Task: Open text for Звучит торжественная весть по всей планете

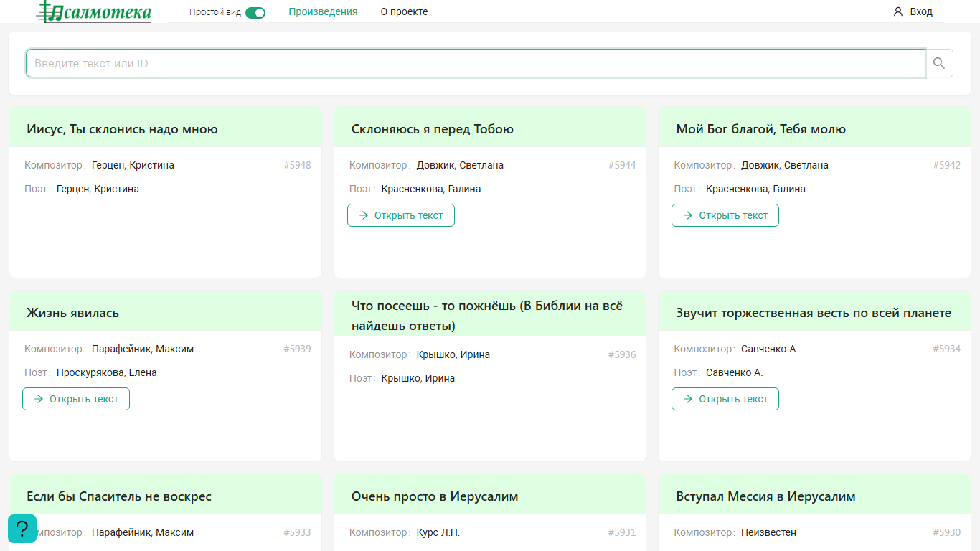Action: point(725,399)
